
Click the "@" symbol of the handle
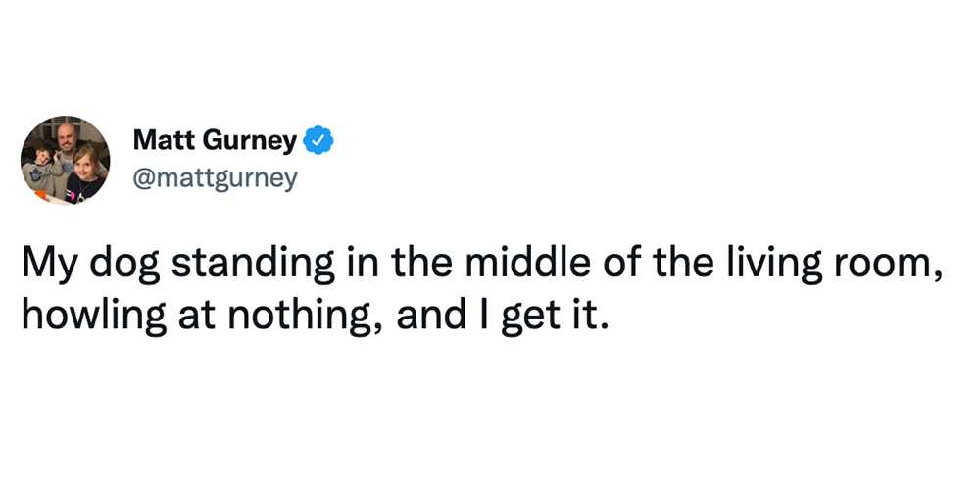[x=142, y=180]
